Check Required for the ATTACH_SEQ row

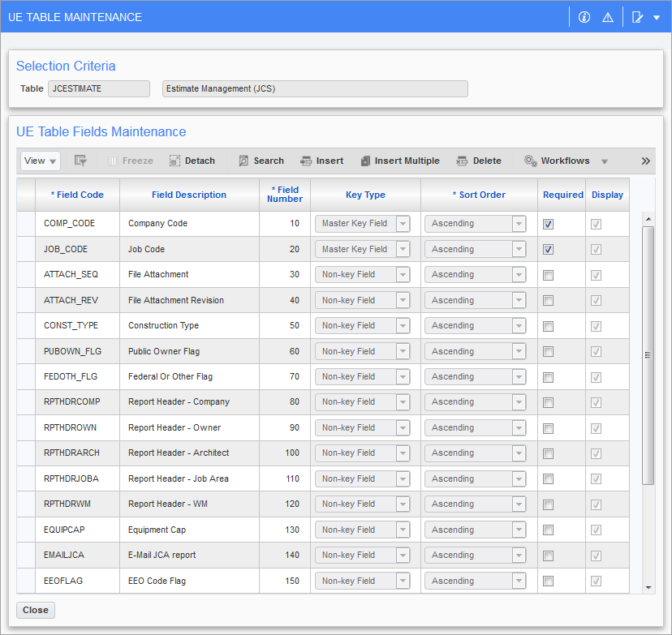click(548, 275)
